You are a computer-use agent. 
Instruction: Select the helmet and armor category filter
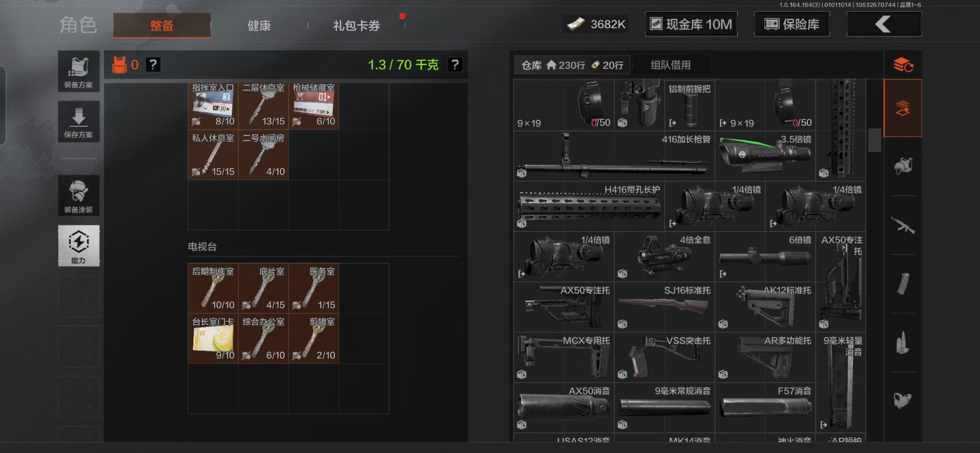(902, 166)
